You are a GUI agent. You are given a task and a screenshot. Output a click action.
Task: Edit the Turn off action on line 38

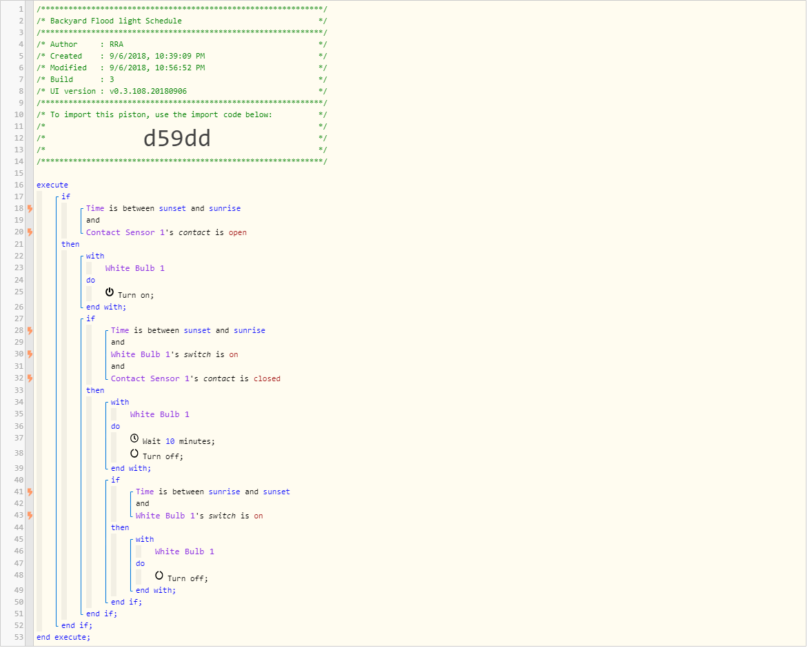(163, 457)
